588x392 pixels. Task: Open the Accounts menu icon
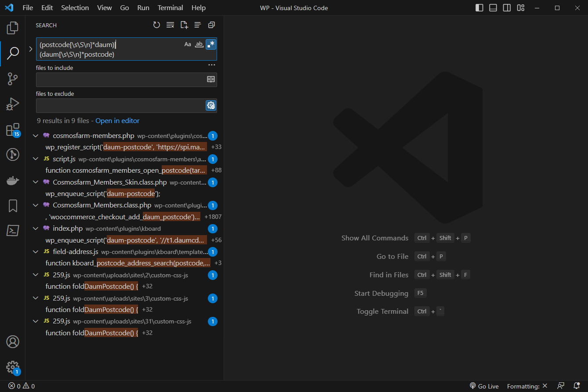(13, 341)
